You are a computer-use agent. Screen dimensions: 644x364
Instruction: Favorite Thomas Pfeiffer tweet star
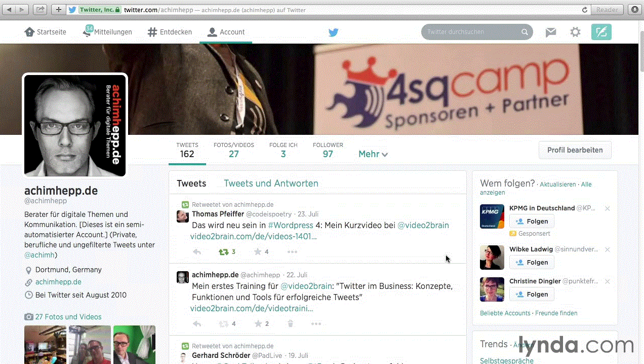click(x=258, y=252)
